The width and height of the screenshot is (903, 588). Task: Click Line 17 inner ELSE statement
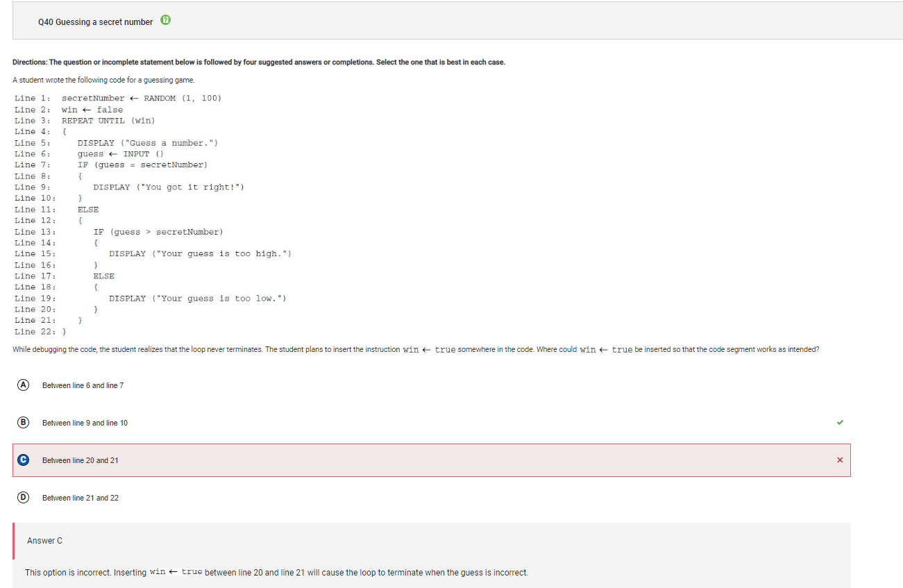click(104, 276)
